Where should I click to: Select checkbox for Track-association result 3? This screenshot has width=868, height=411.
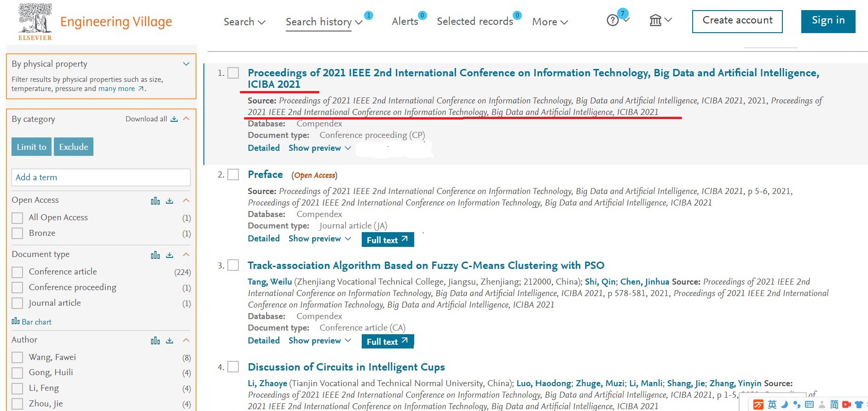point(233,265)
